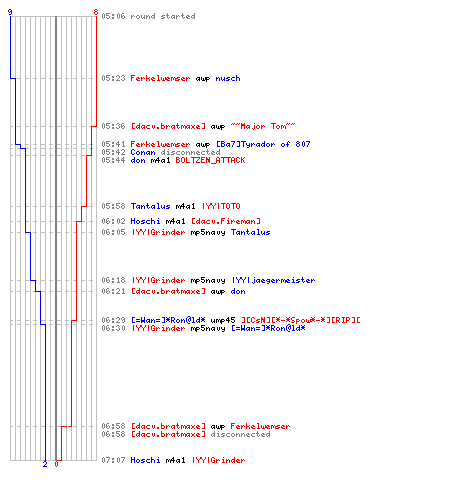Select player name nusch at 05:23
Screen dimensions: 450x500
click(228, 78)
